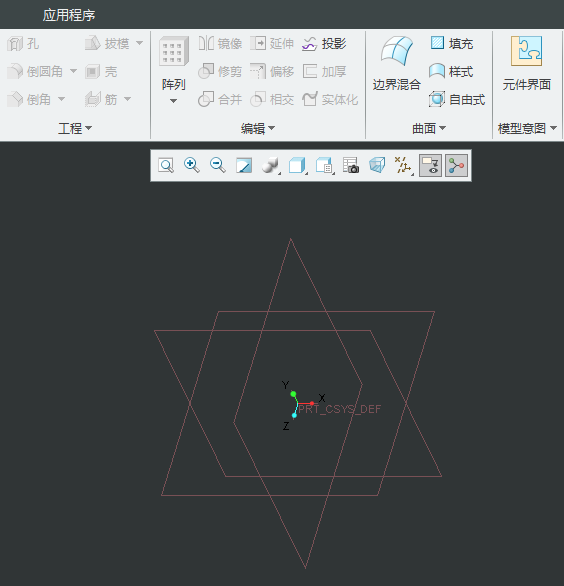
Task: Open the 编辑 group overflow menu
Action: point(258,129)
